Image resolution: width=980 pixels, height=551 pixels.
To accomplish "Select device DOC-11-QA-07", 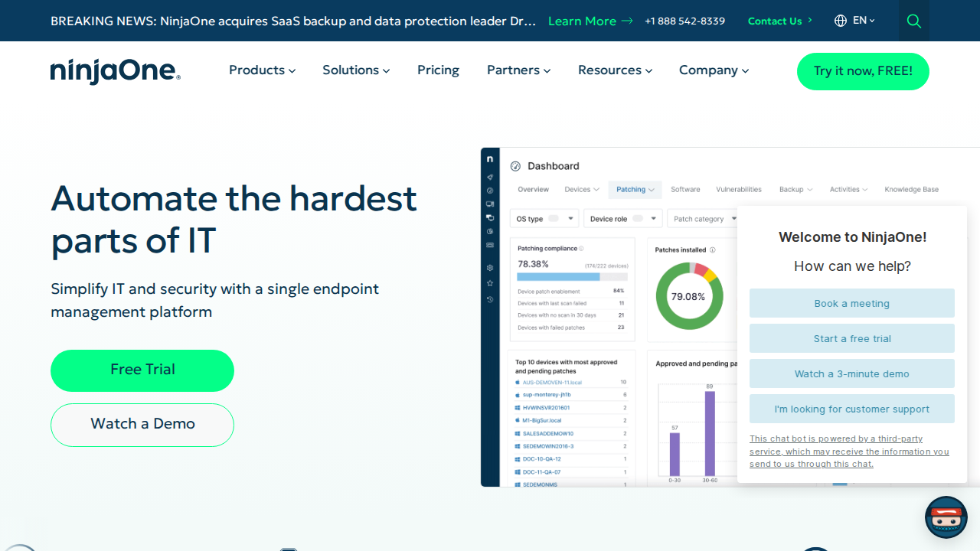I will point(542,472).
